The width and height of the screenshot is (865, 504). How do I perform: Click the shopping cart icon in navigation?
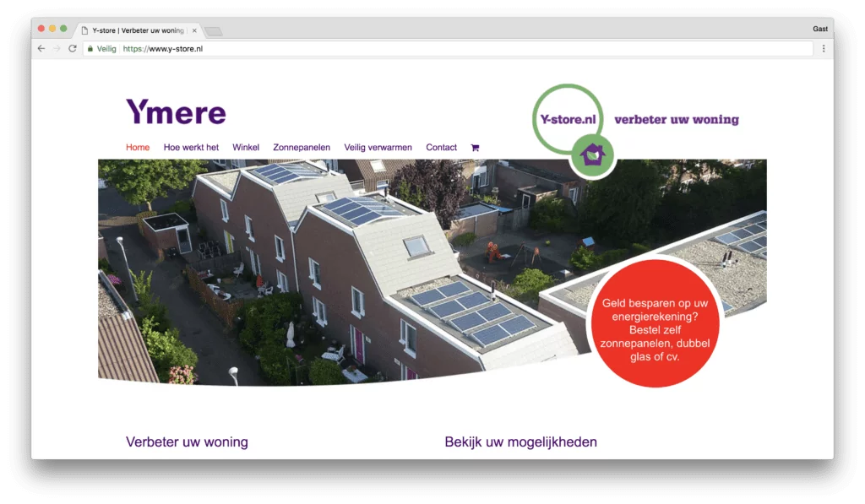pos(475,148)
